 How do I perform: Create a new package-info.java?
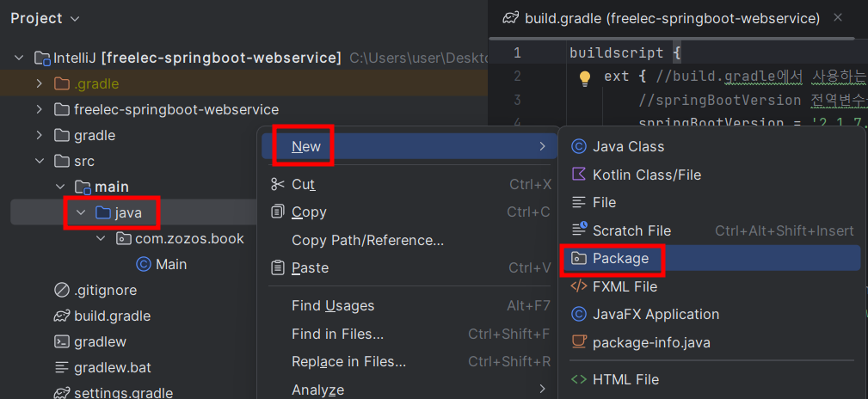tap(711, 342)
